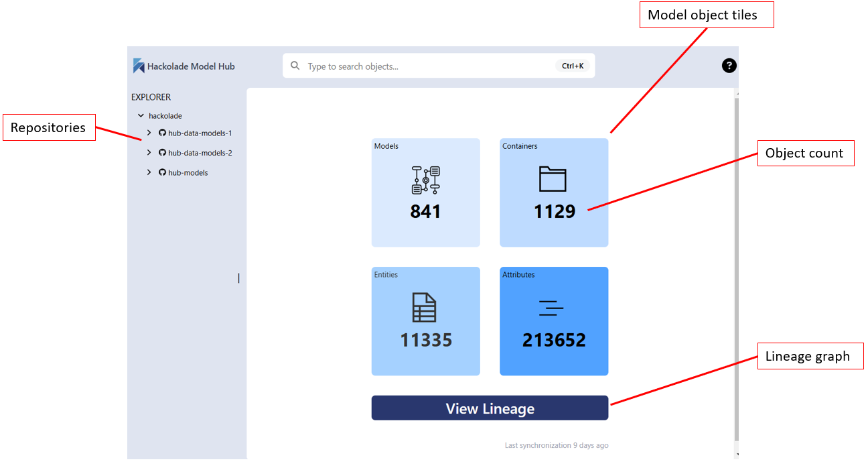Screen dimensions: 868x474
Task: Select hub-data-models-2 in the explorer
Action: pos(200,153)
